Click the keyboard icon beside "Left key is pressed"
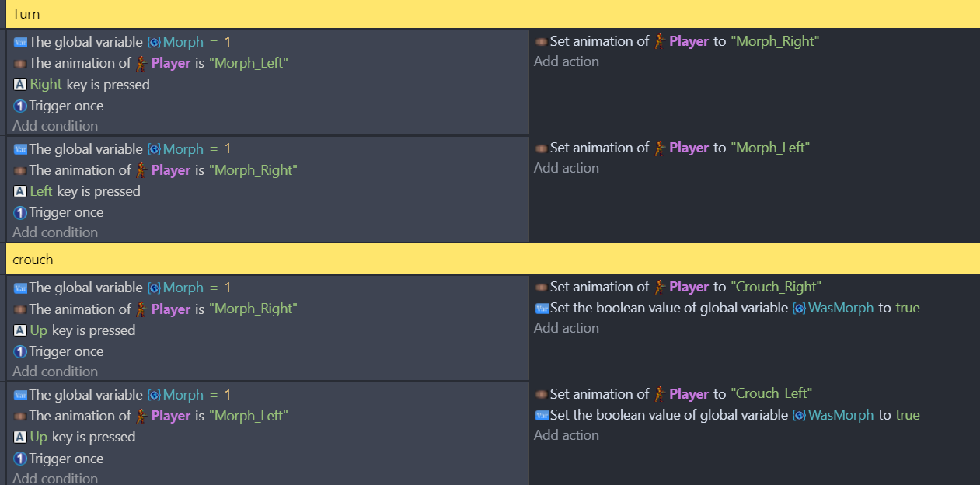Viewport: 980px width, 485px height. [x=20, y=191]
